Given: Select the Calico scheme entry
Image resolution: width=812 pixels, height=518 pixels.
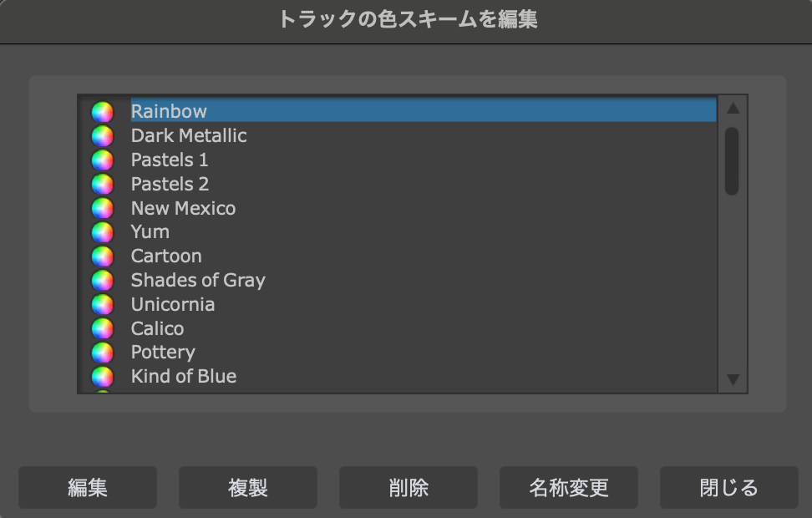Looking at the screenshot, I should pos(157,328).
